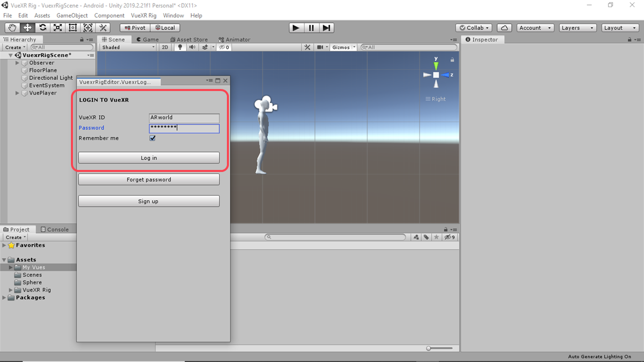Select the combined Transform tool
This screenshot has height=362, width=644.
pyautogui.click(x=88, y=28)
